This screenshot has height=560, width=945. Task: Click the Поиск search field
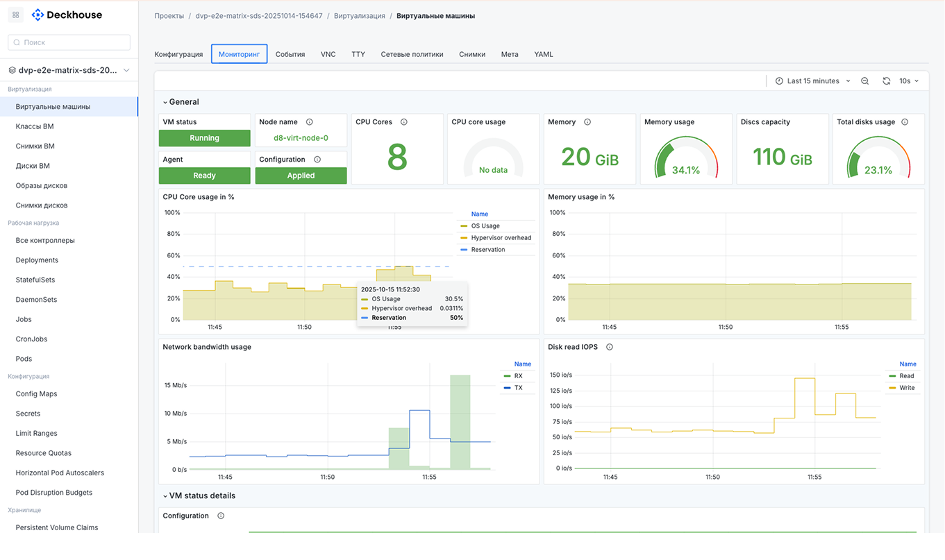(69, 42)
